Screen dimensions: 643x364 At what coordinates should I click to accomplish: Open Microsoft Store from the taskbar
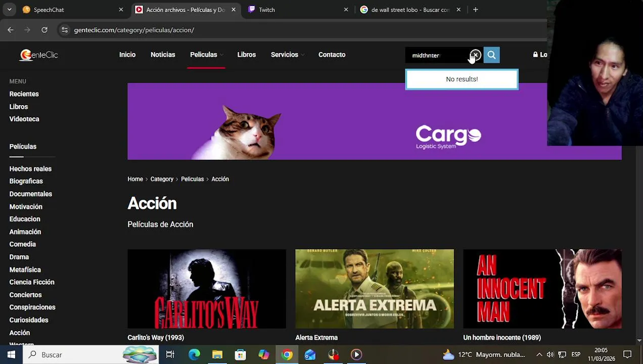[241, 354]
